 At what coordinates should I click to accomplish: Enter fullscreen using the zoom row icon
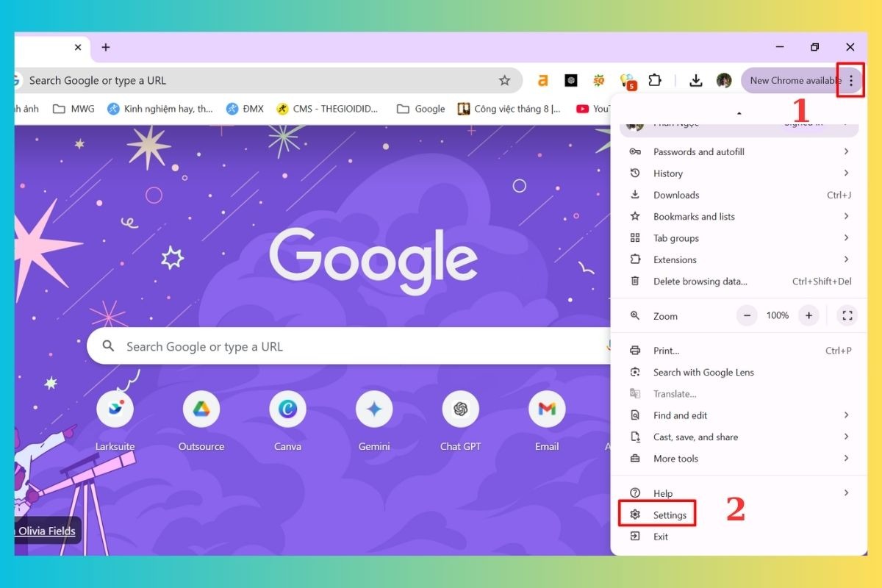click(x=847, y=315)
